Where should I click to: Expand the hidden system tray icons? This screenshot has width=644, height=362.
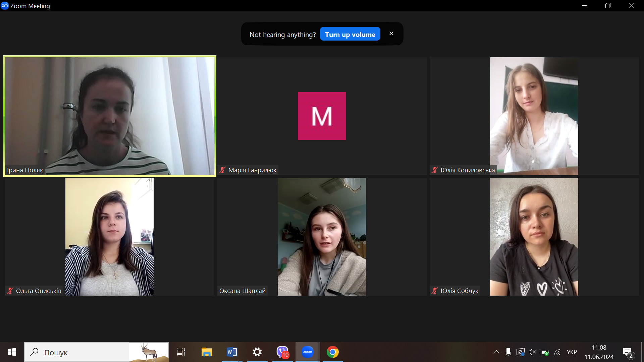point(496,352)
